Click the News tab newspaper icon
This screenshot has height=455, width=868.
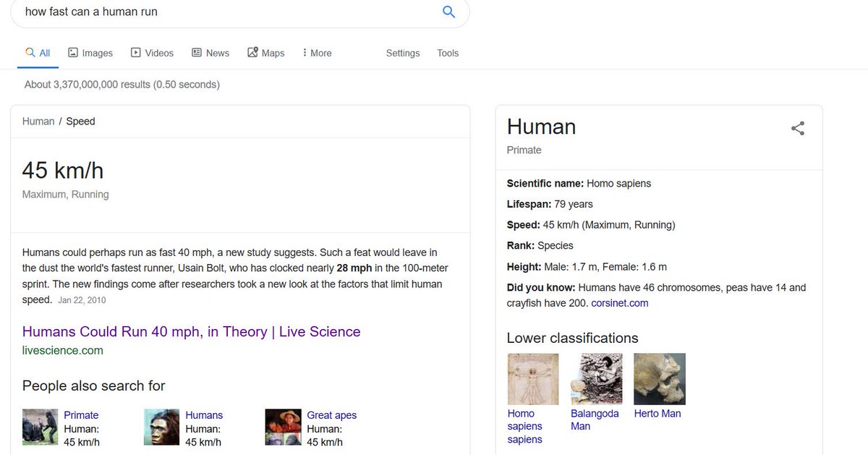197,53
